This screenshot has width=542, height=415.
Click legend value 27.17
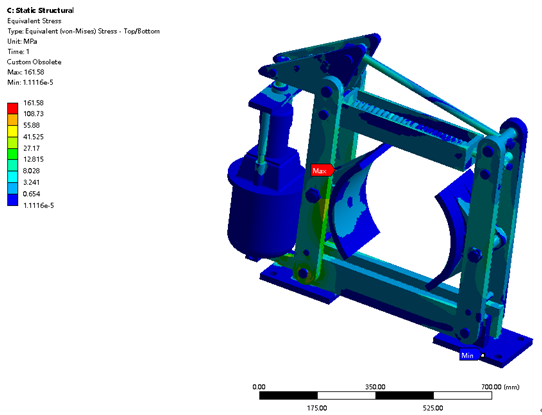tap(31, 148)
